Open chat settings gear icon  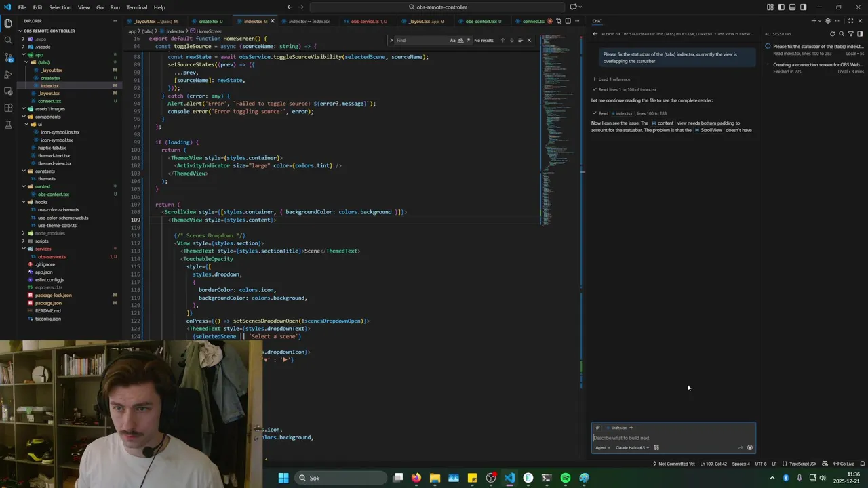click(827, 21)
